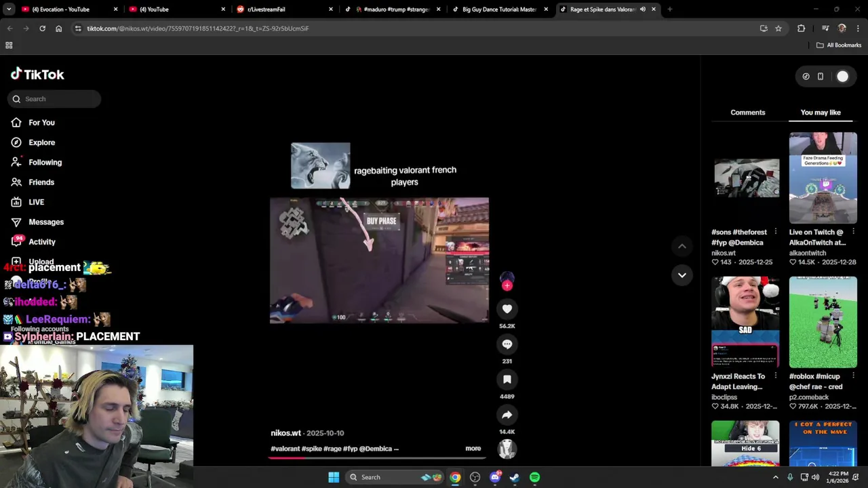Open the #roblox #micup video thumbnail

click(x=823, y=322)
